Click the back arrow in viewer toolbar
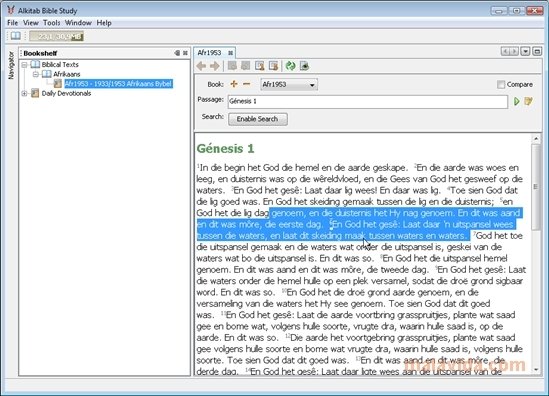The image size is (549, 396). point(201,66)
